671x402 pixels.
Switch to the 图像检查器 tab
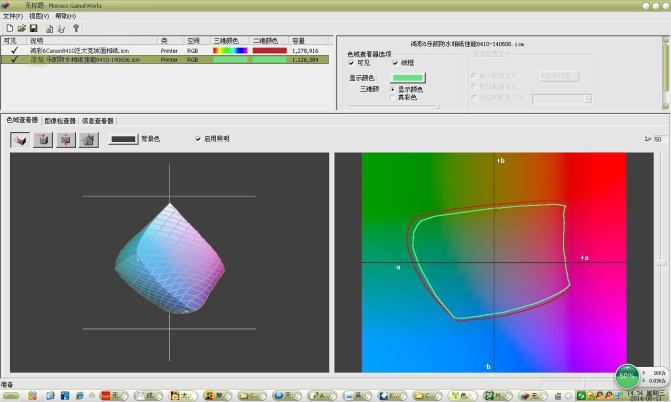pos(60,120)
